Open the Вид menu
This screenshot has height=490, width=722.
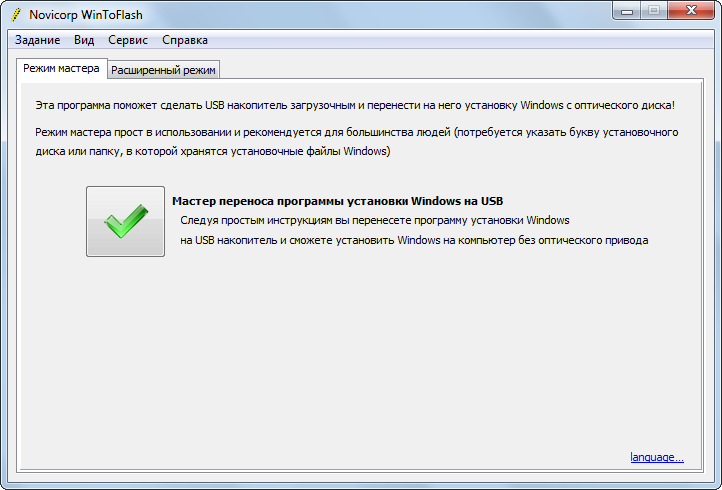pos(84,40)
